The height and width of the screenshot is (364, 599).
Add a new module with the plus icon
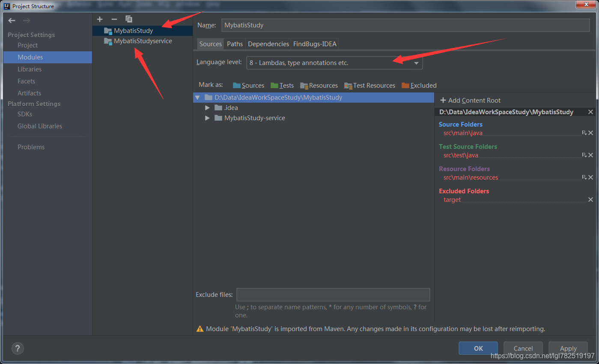click(x=100, y=19)
